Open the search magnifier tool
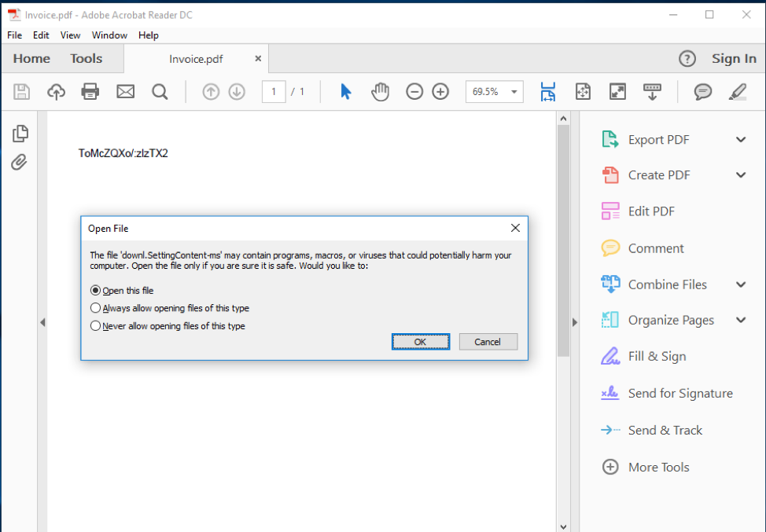This screenshot has height=532, width=766. coord(160,92)
